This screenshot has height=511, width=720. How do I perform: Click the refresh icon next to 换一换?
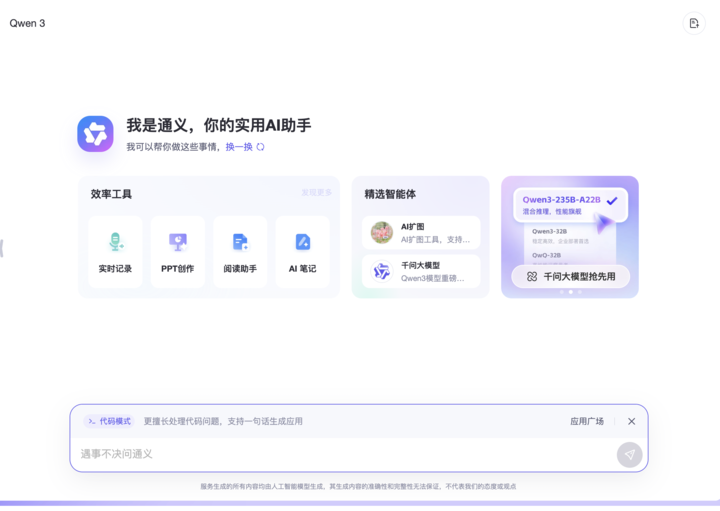pyautogui.click(x=260, y=147)
